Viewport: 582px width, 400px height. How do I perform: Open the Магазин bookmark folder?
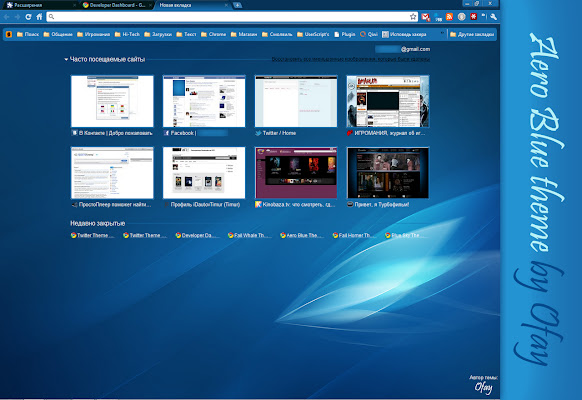[x=244, y=35]
